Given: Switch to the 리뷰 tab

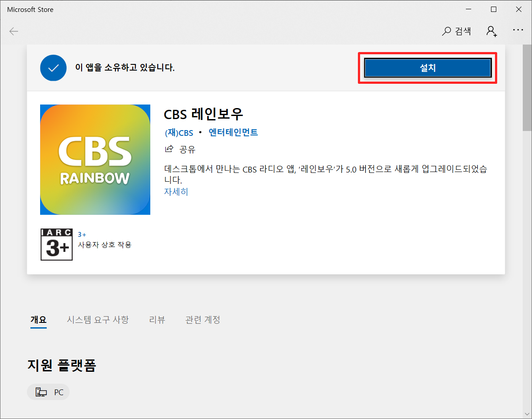Looking at the screenshot, I should coord(157,320).
